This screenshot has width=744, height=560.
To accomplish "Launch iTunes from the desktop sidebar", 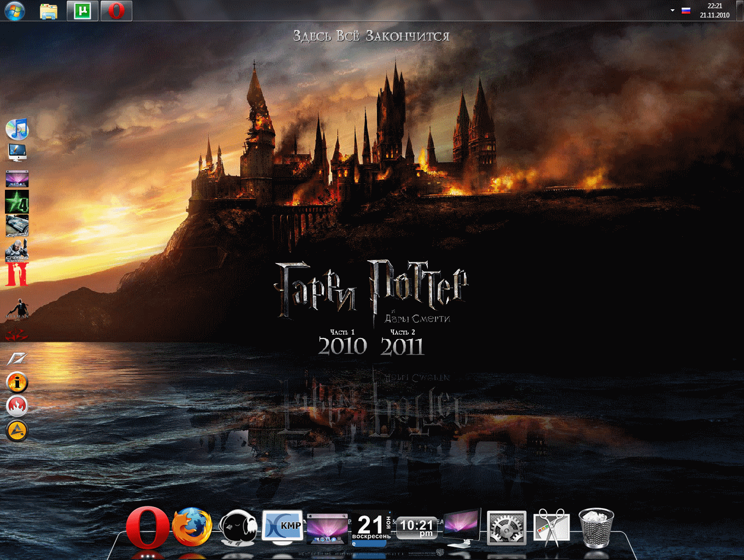I will (17, 129).
